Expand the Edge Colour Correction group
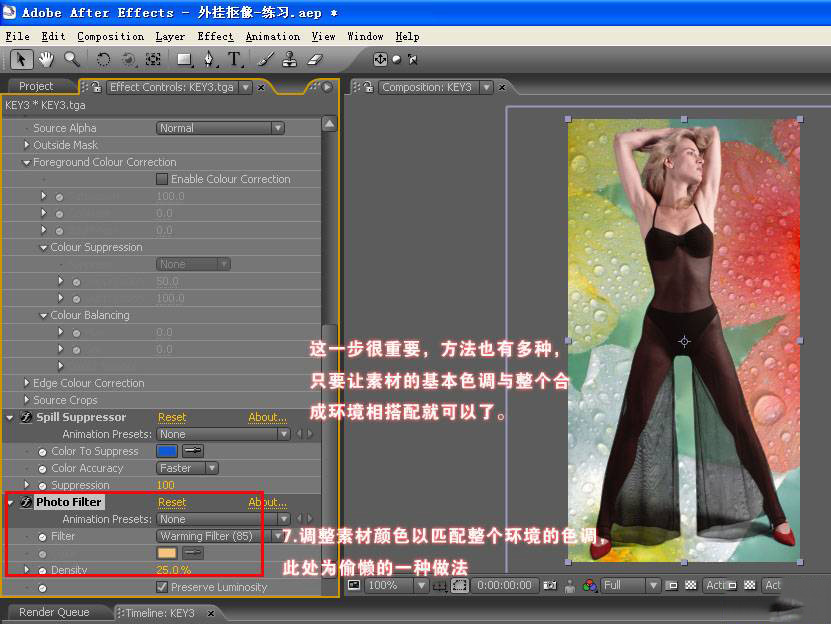This screenshot has width=831, height=624. pyautogui.click(x=26, y=383)
